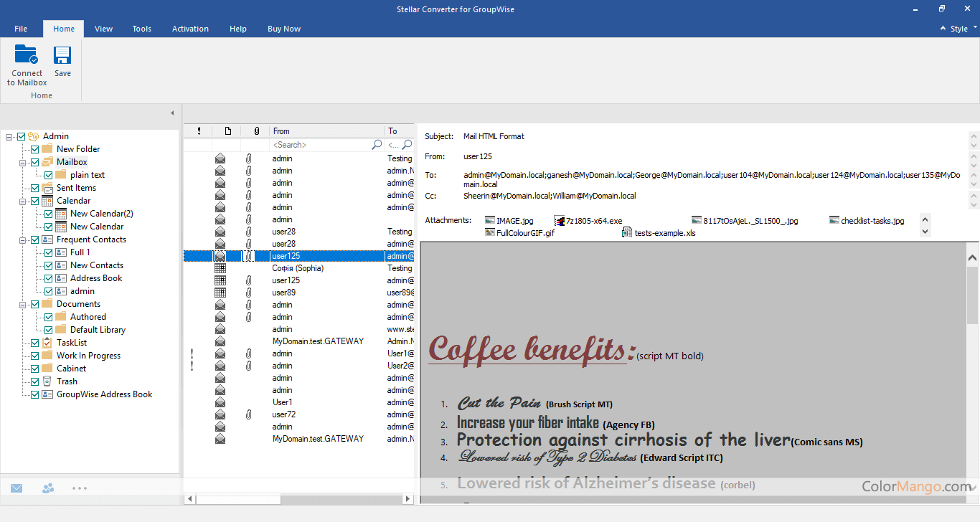
Task: Collapse the Frequent Contacts tree node
Action: (x=23, y=239)
